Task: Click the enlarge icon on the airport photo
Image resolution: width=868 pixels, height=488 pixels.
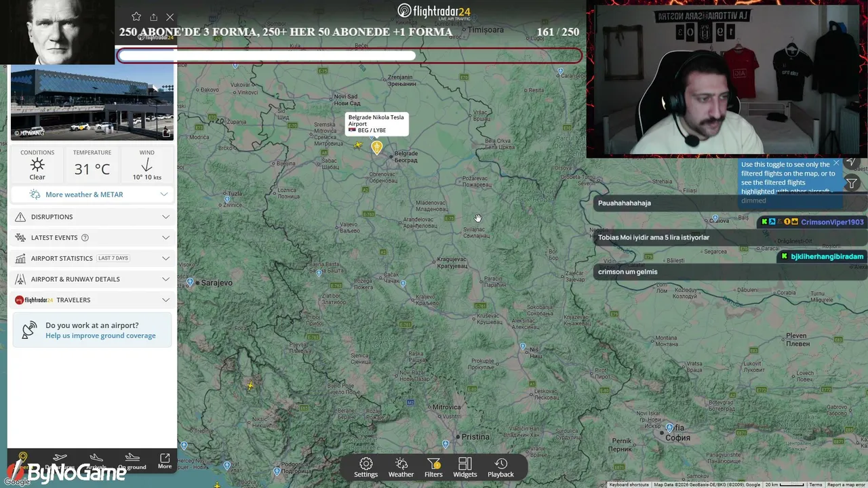Action: pos(166,133)
